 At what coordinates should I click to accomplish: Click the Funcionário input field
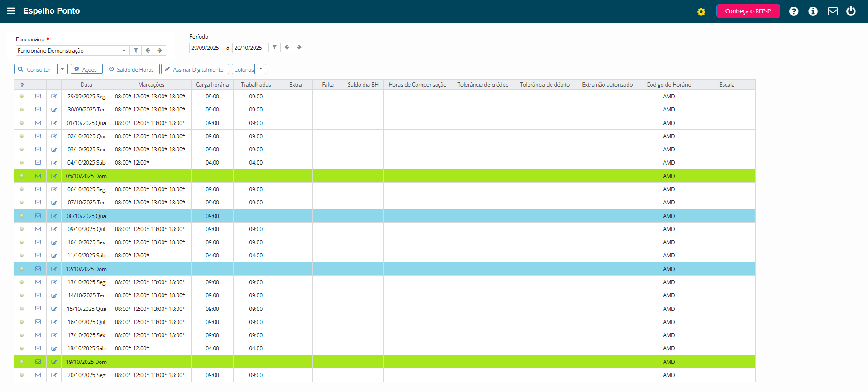(x=67, y=50)
